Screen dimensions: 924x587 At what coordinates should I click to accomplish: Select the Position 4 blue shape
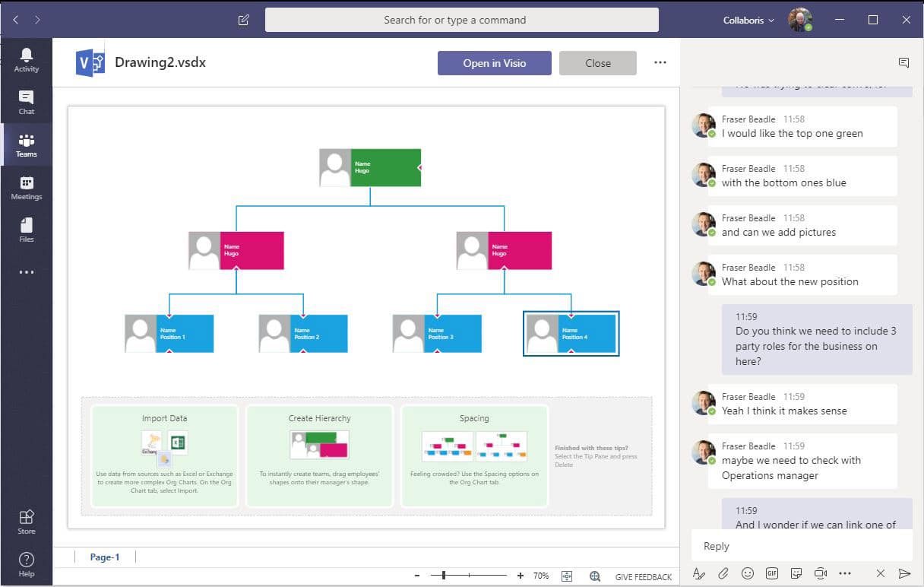click(571, 333)
